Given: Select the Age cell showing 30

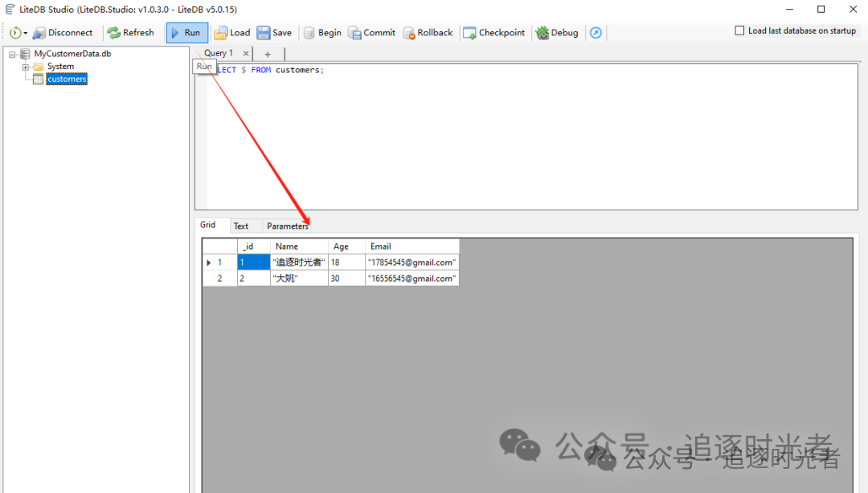Looking at the screenshot, I should [x=346, y=279].
